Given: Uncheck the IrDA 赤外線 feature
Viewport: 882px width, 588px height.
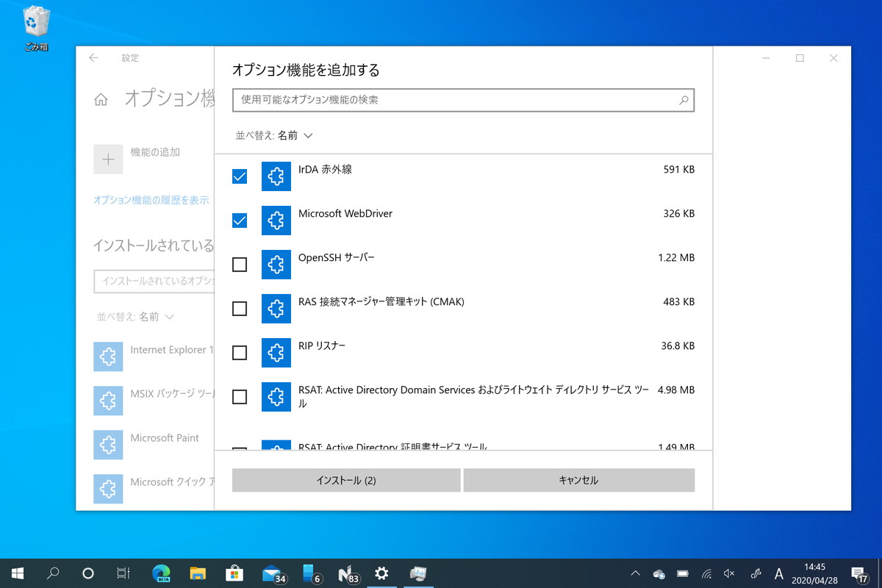Looking at the screenshot, I should tap(239, 176).
